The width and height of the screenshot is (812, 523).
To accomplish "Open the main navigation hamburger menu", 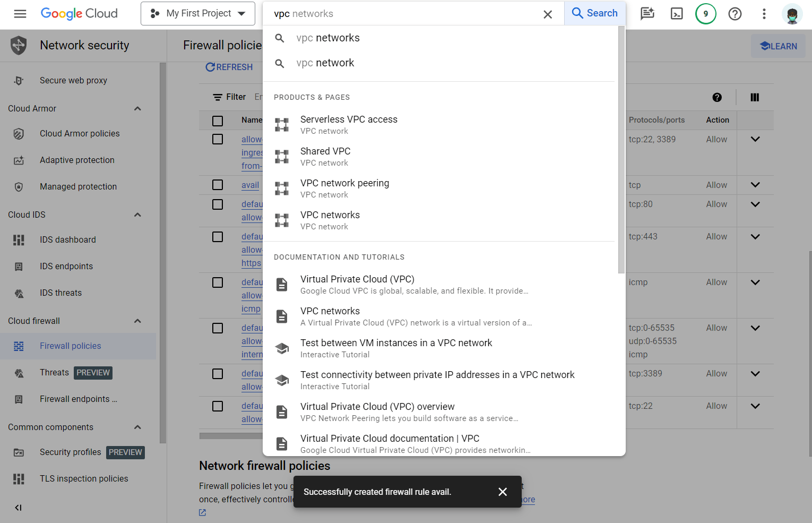I will (x=20, y=14).
